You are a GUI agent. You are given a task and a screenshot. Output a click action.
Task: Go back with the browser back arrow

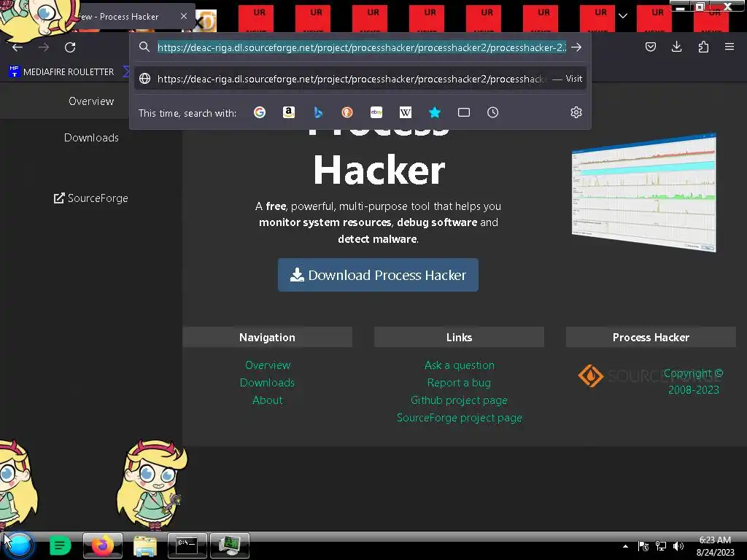18,47
